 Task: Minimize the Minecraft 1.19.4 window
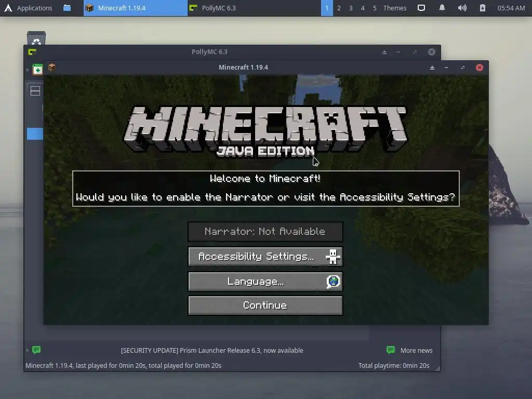click(x=446, y=68)
